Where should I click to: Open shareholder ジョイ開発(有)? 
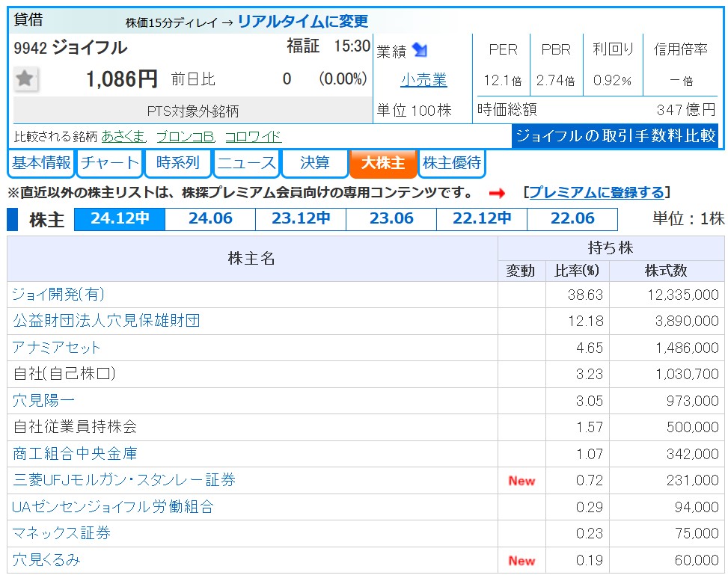(58, 294)
